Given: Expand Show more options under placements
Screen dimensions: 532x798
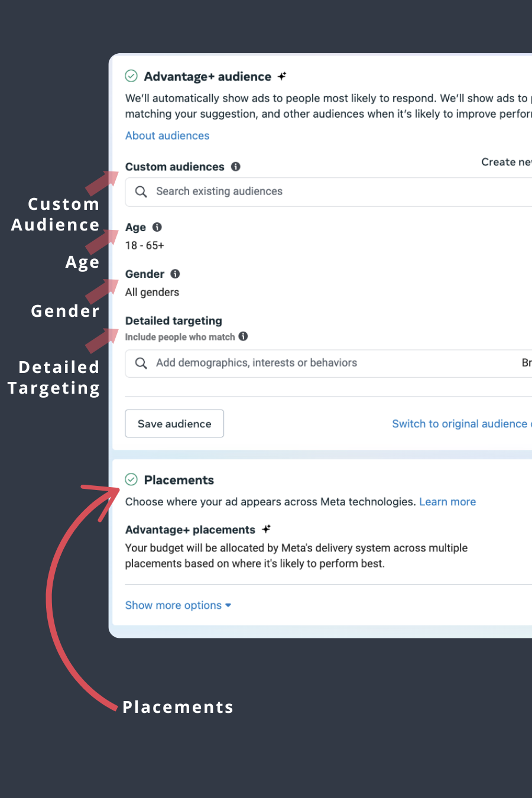Looking at the screenshot, I should [x=178, y=605].
